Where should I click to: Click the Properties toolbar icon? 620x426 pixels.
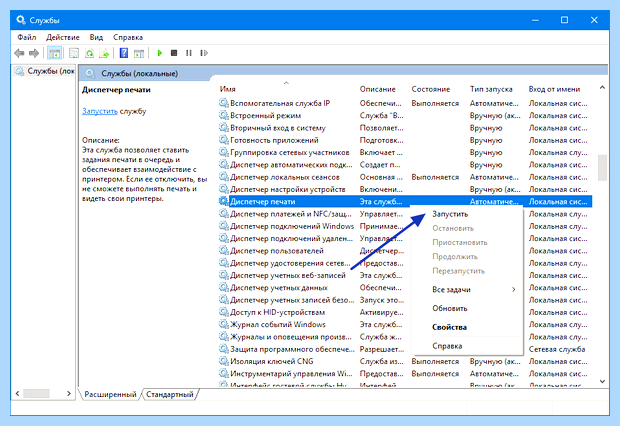74,53
